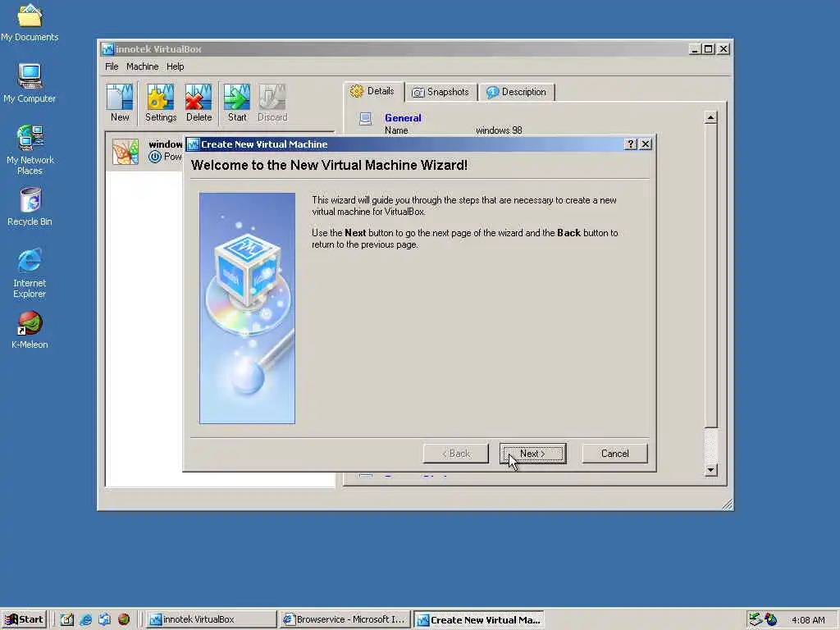Open the Windows Start menu
The height and width of the screenshot is (630, 840).
(x=24, y=619)
